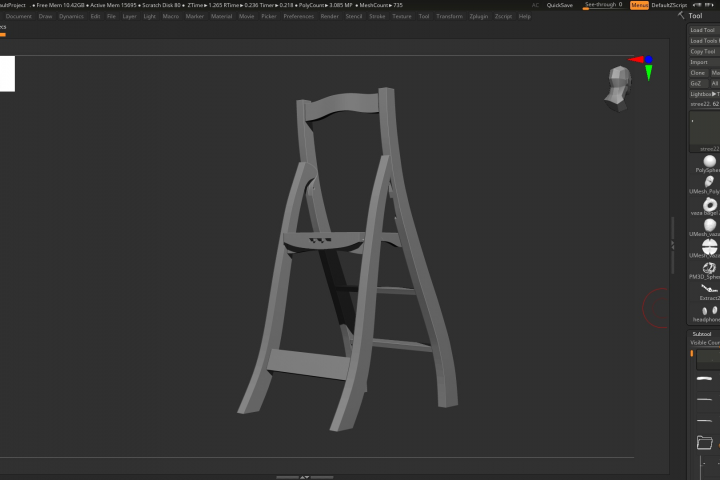Click the Load Tools From Project button

pyautogui.click(x=705, y=41)
